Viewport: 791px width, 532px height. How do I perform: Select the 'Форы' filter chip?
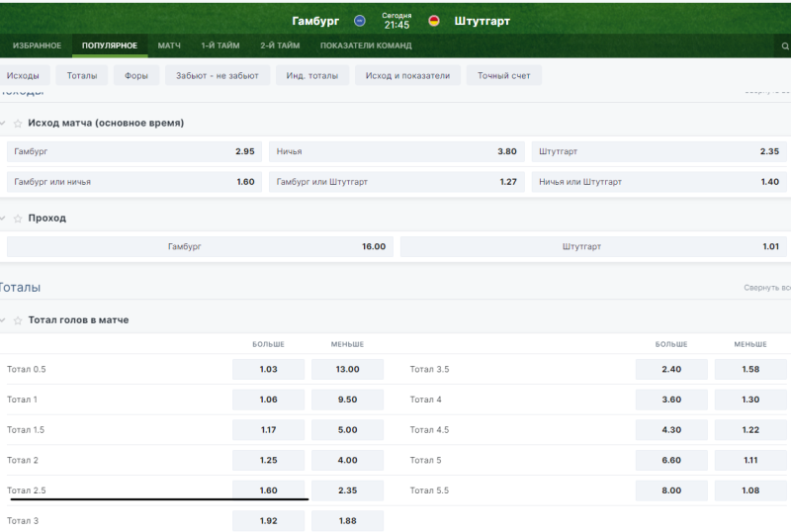(135, 76)
